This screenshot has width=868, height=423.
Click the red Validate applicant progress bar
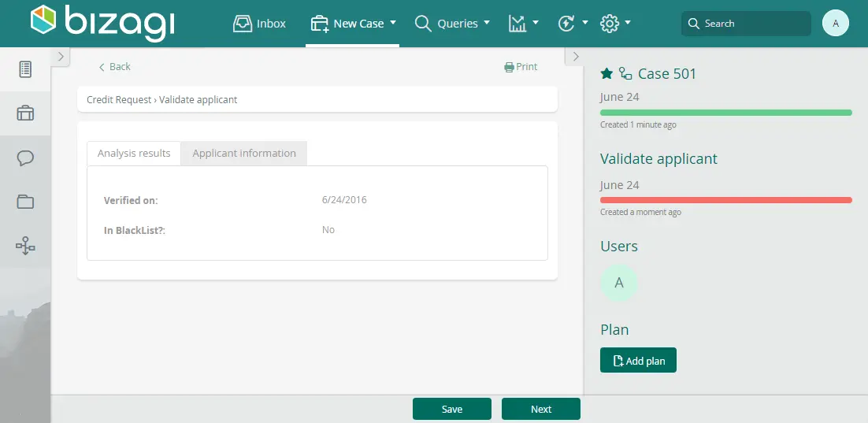point(725,200)
